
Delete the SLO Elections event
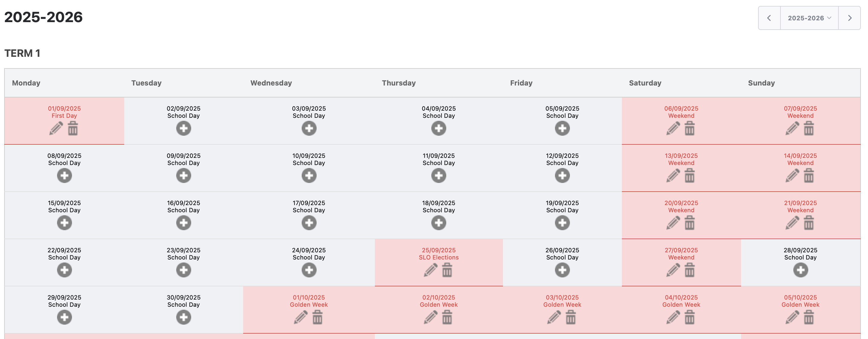pos(447,270)
